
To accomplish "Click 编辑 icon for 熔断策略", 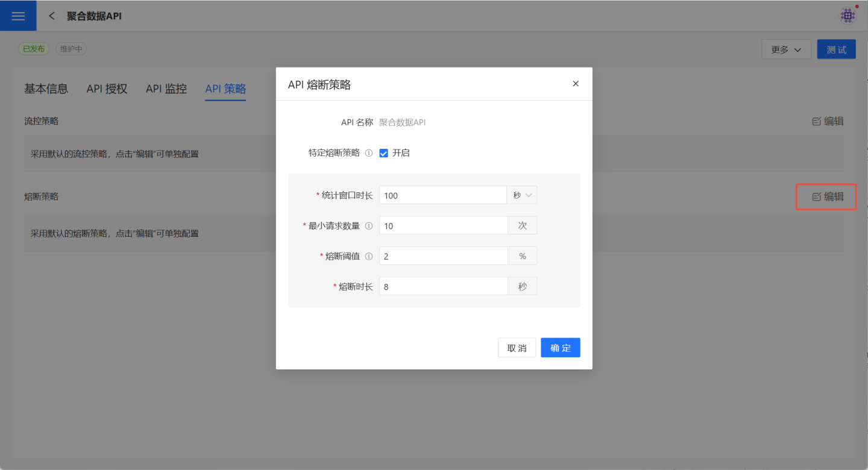I will [x=817, y=197].
